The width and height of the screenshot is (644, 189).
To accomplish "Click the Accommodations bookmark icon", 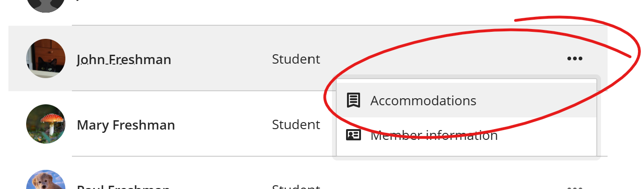I will (x=354, y=101).
